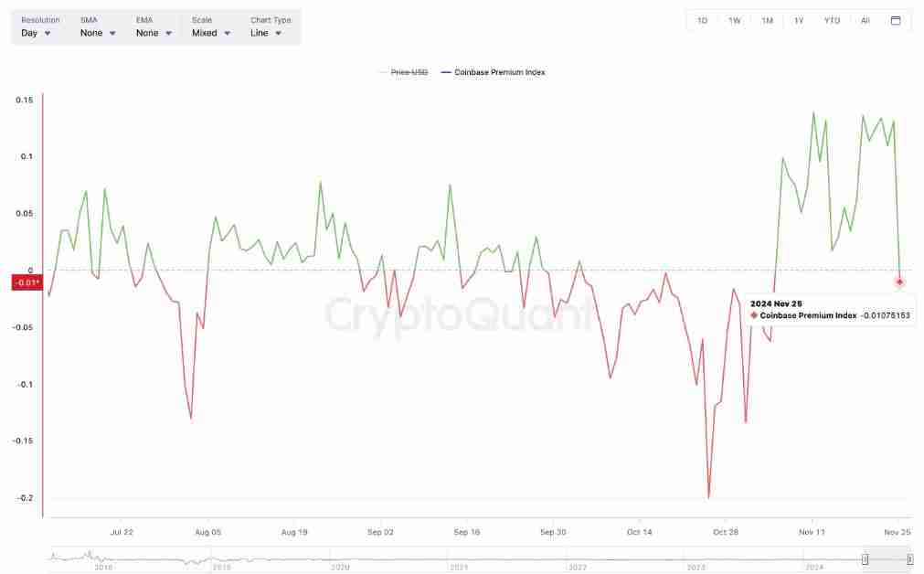Viewport: 924px width, 574px height.
Task: Select the 1Y time range
Action: (799, 20)
